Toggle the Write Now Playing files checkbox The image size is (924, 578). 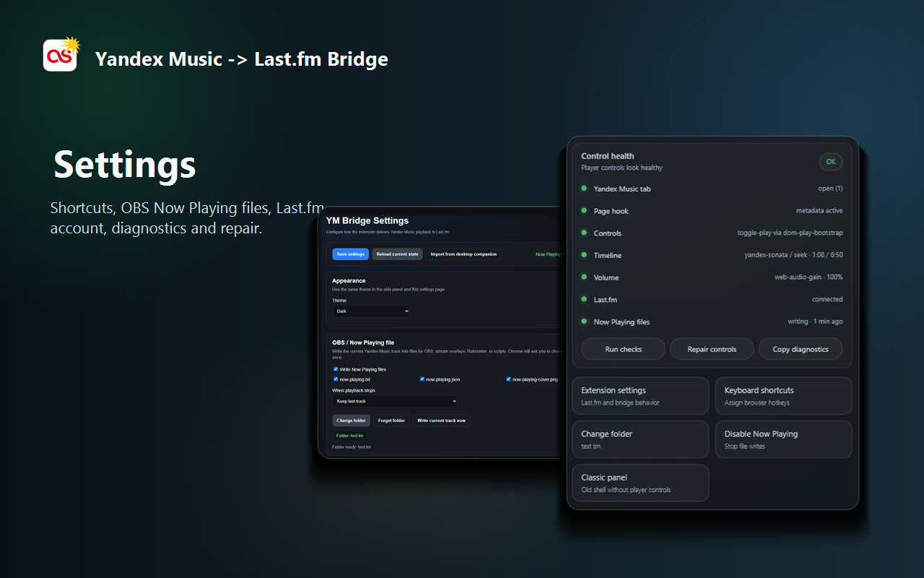click(336, 369)
